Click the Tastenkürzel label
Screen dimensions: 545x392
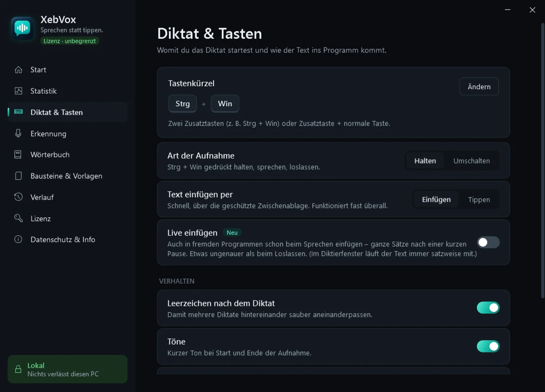click(x=191, y=83)
